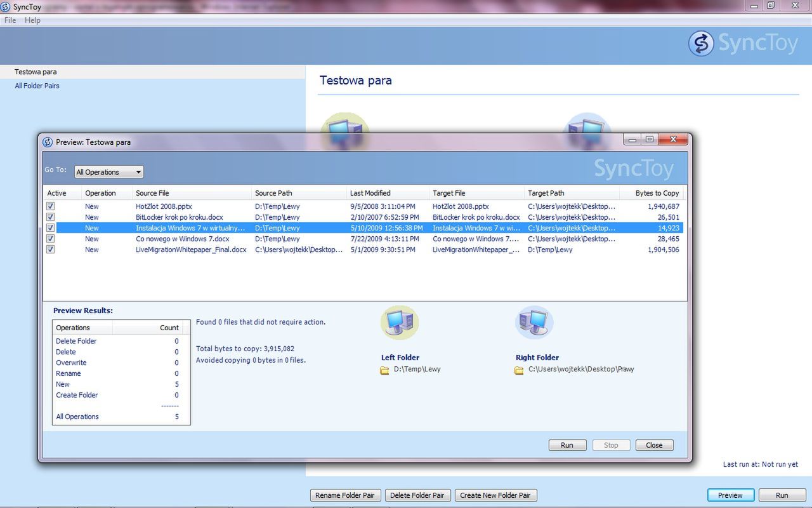Click the bytes value 1,940,687
Image resolution: width=812 pixels, height=508 pixels.
(x=664, y=206)
